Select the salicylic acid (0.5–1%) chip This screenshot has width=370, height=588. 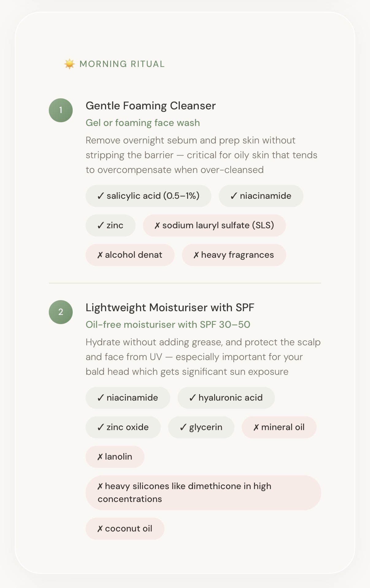(148, 196)
